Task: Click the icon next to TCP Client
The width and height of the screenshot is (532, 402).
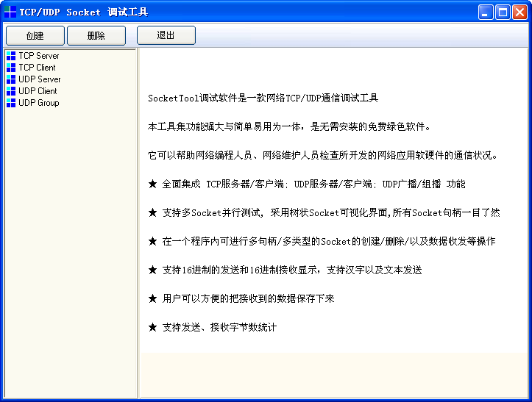Action: [x=11, y=68]
